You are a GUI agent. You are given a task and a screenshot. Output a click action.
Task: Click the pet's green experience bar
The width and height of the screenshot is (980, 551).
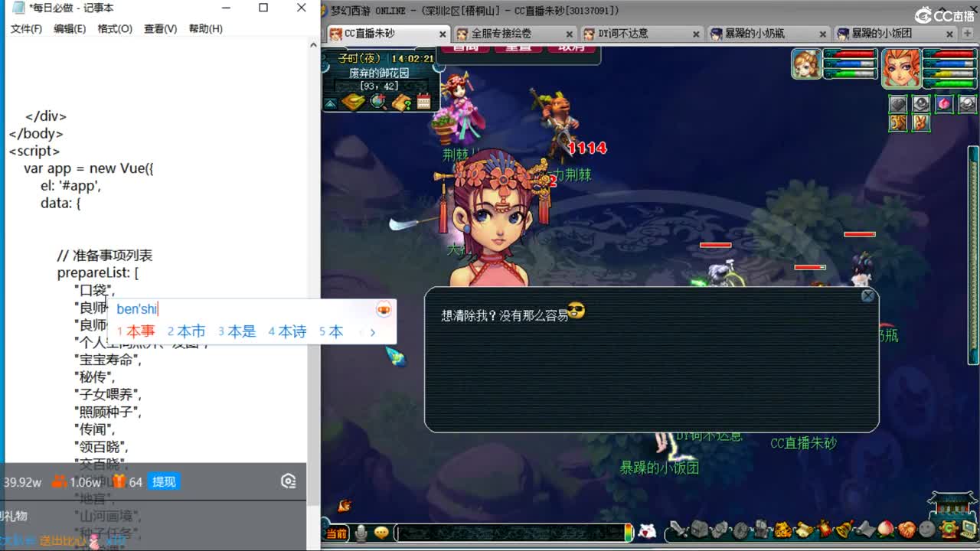pos(849,74)
